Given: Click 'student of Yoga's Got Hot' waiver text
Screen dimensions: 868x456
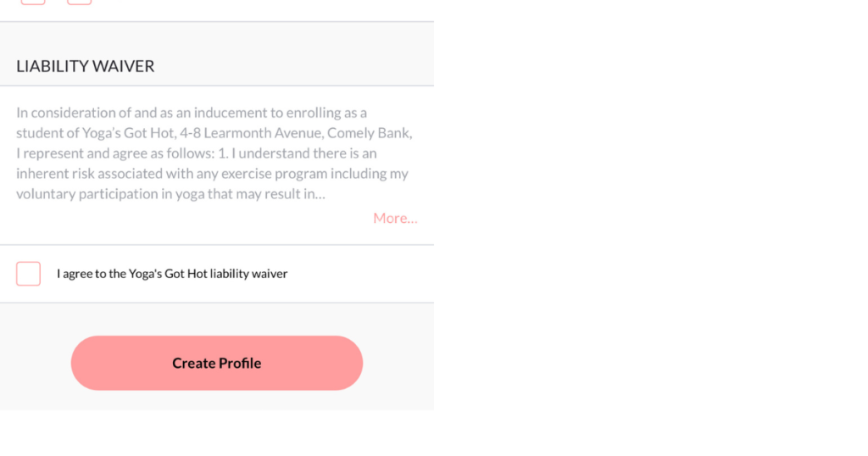Looking at the screenshot, I should 94,133.
